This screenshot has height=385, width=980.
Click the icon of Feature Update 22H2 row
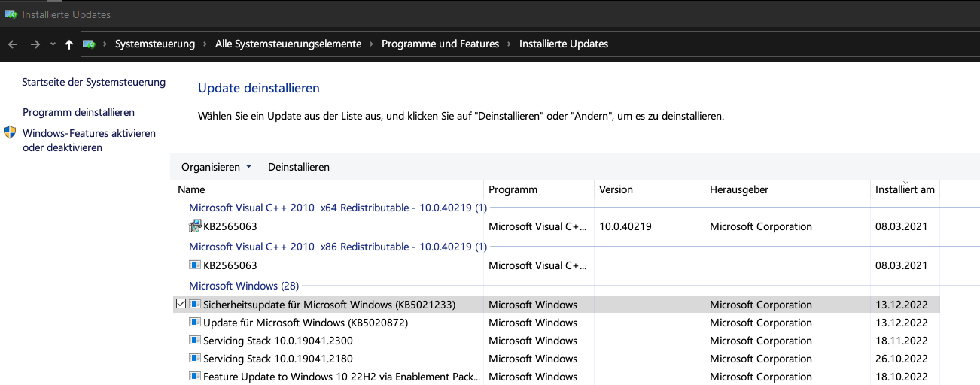(x=196, y=377)
